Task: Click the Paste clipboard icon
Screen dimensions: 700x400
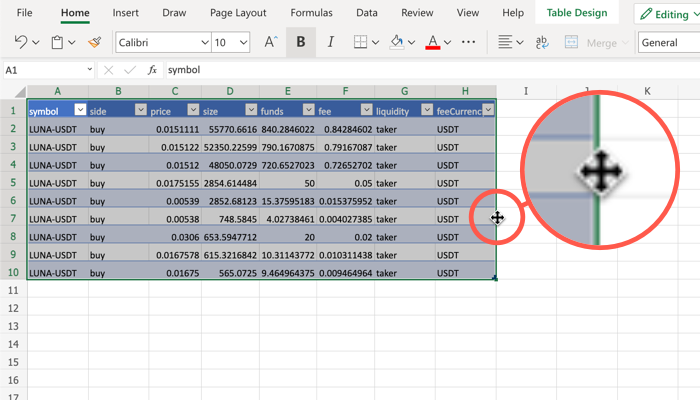Action: (x=57, y=43)
